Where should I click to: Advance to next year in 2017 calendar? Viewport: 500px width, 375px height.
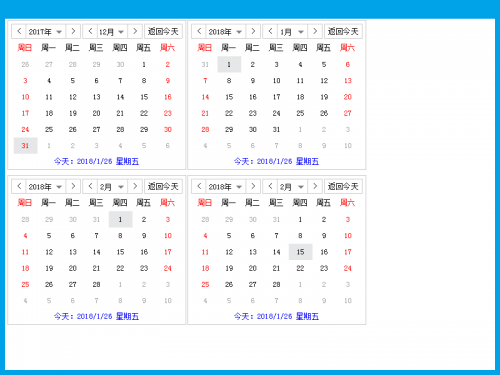(x=73, y=31)
